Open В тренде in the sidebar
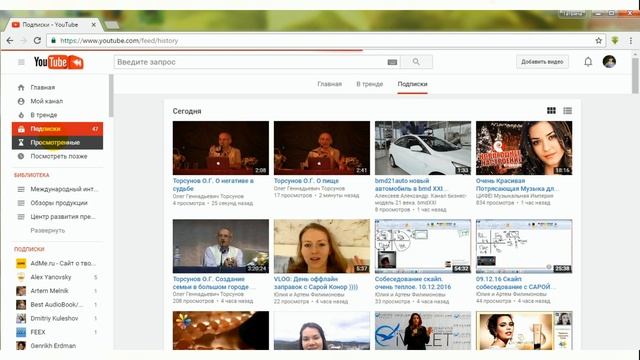 click(x=57, y=115)
